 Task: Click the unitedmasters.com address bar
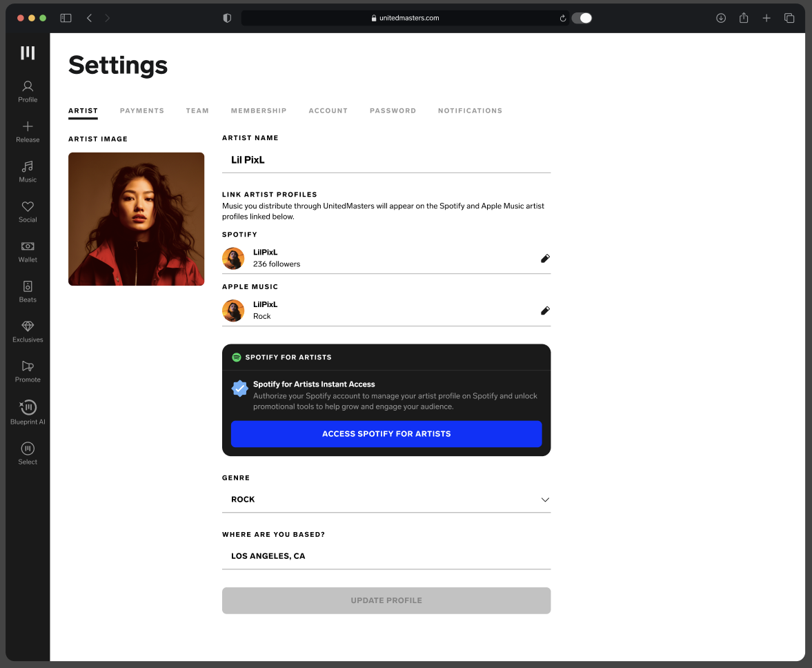pyautogui.click(x=405, y=18)
